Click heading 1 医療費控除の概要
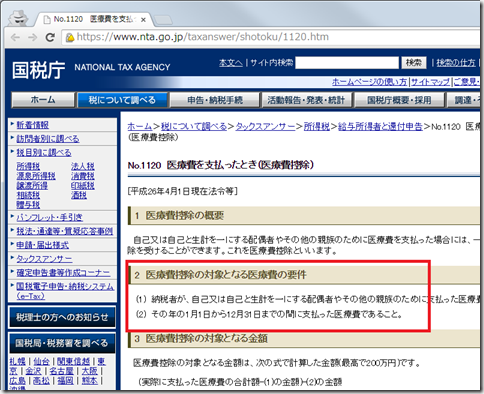Screen dimensions: 484x394 (x=179, y=216)
